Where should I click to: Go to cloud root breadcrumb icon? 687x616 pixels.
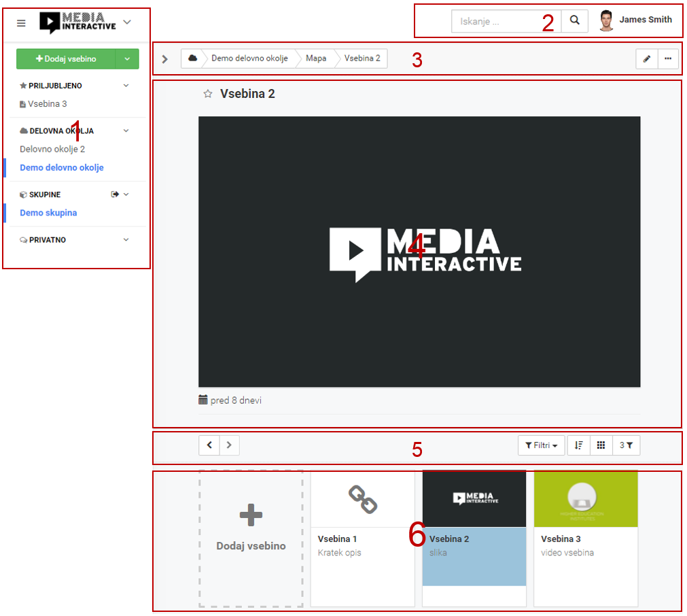[192, 58]
